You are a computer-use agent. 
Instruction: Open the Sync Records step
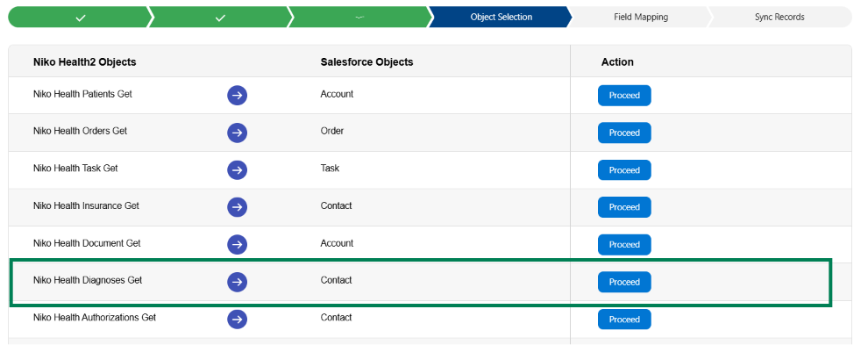[x=779, y=18]
